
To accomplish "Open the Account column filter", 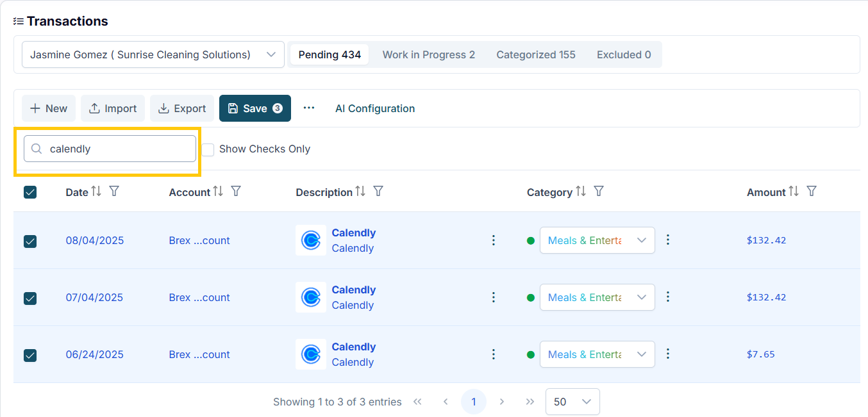I will click(236, 192).
